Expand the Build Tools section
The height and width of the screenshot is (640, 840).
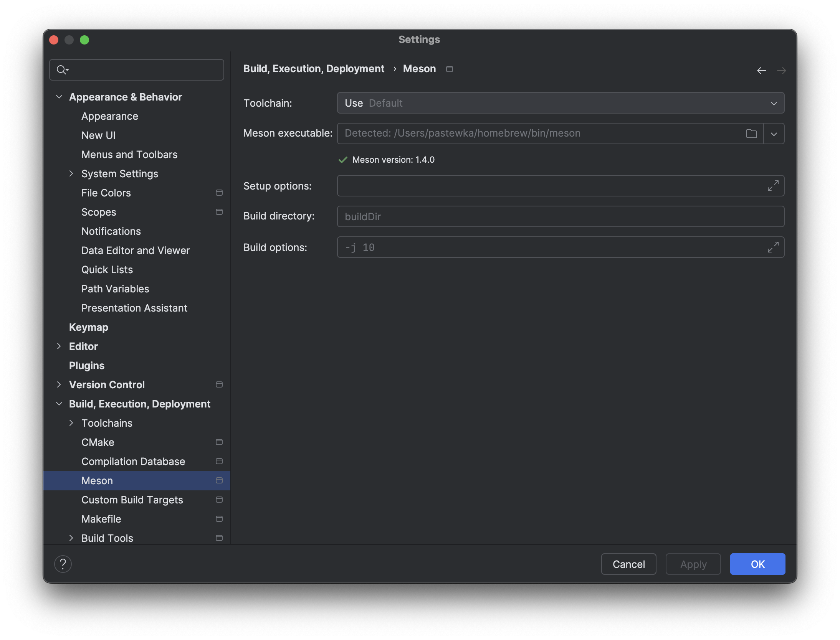(x=71, y=538)
